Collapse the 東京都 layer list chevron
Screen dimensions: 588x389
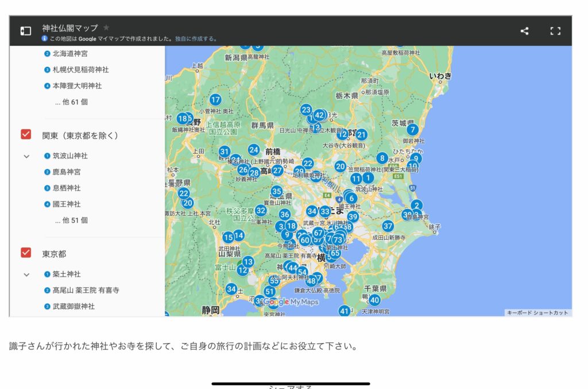click(x=26, y=275)
